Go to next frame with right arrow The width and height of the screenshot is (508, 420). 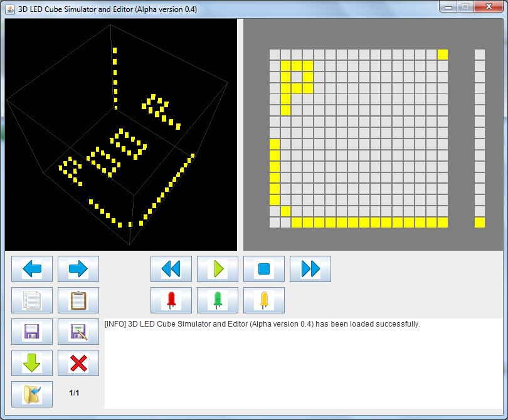(78, 269)
